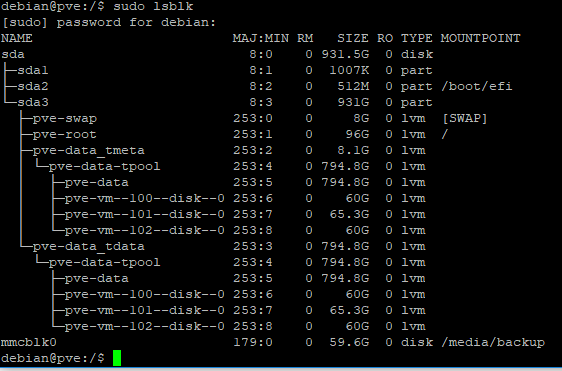Click the '8G' size of pve-swap
Viewport: 562px width, 371px height.
[x=361, y=118]
